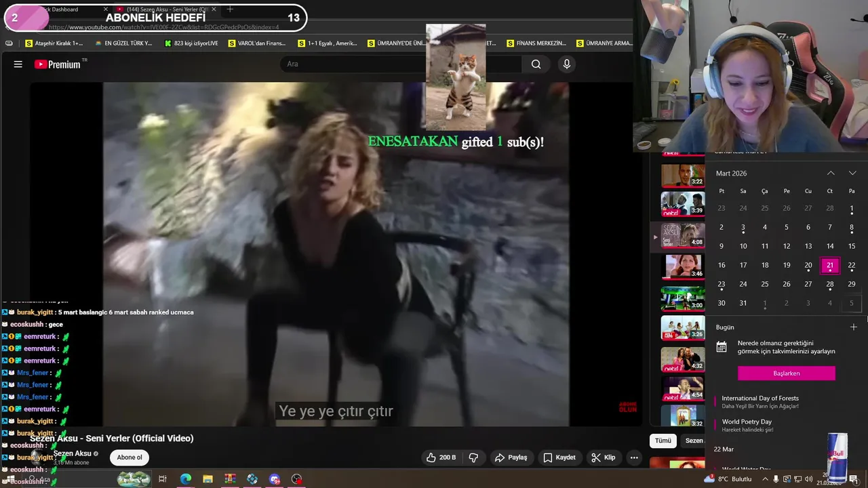Open 1+1 Eşyalı, Amerik... bookmark
The image size is (868, 488).
point(328,43)
